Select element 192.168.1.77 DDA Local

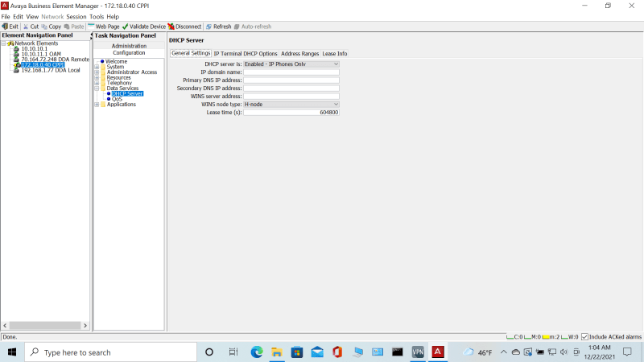pos(51,70)
